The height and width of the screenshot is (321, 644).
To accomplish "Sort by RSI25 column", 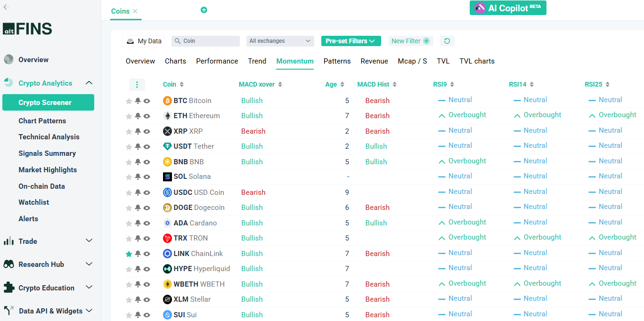I will [x=597, y=84].
